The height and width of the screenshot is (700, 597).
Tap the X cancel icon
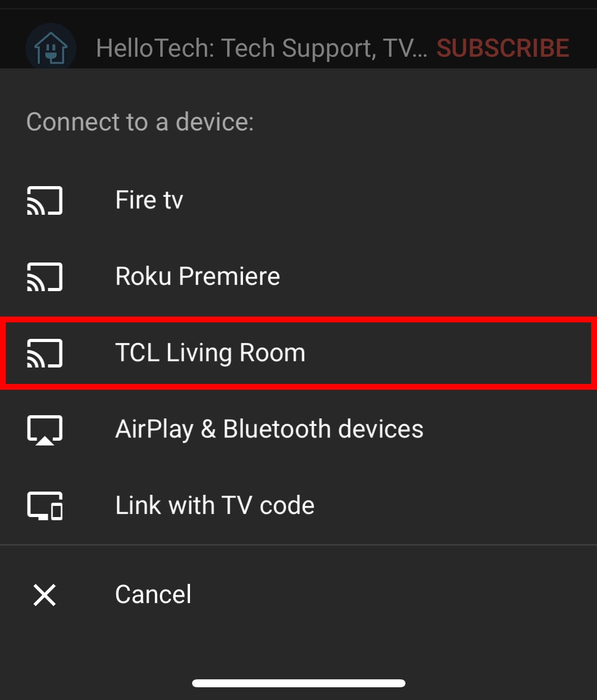(45, 595)
